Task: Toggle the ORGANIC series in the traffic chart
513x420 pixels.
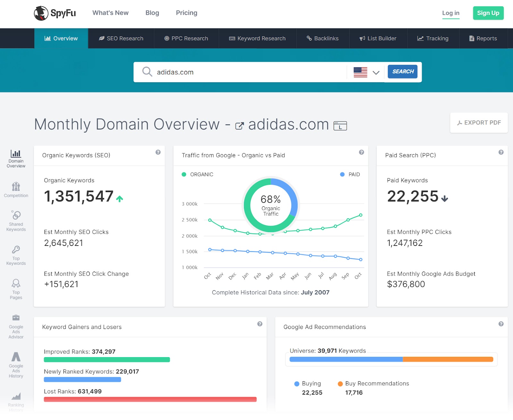Action: click(x=198, y=174)
